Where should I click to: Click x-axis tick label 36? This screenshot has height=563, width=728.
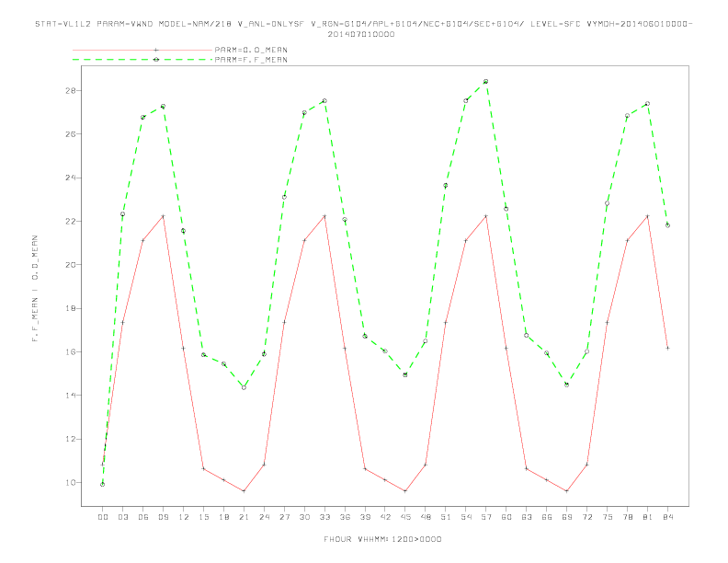[345, 517]
